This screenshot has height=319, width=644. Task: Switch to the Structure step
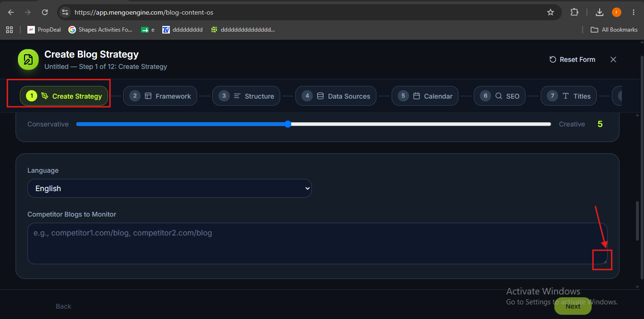(x=246, y=96)
